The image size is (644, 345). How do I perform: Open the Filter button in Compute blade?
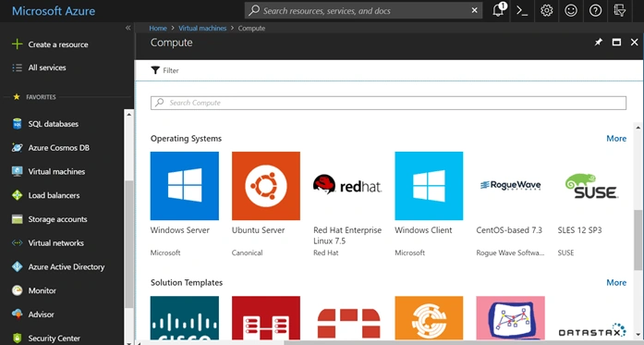[164, 70]
